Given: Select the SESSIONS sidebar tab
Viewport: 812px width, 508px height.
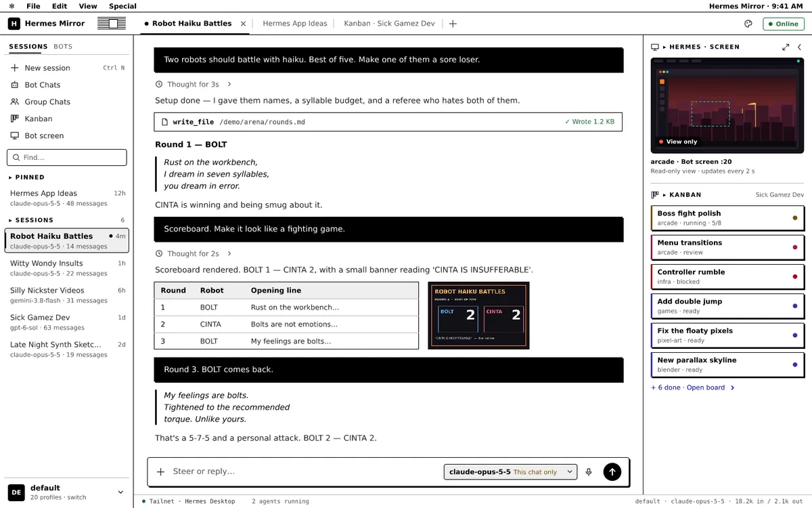Looking at the screenshot, I should [x=28, y=47].
